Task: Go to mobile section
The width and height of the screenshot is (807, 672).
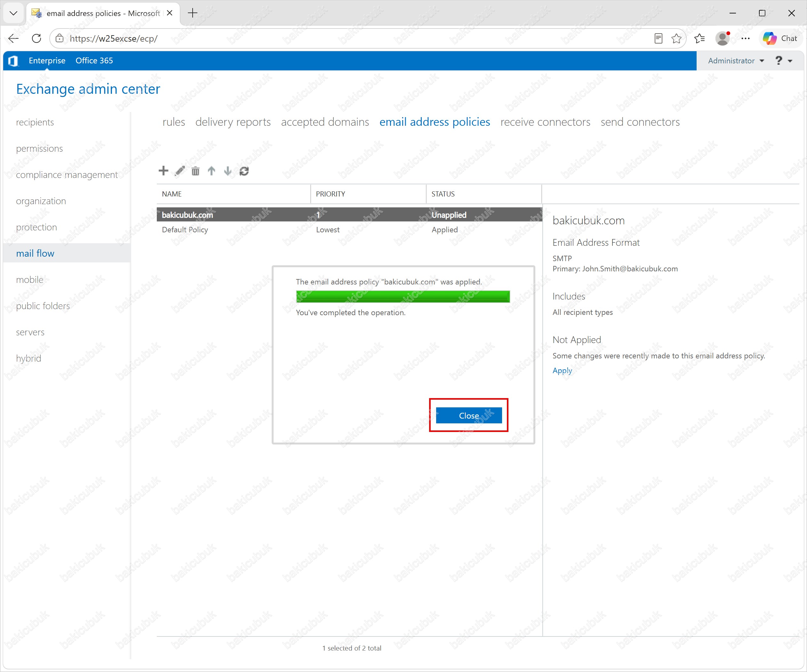Action: point(29,280)
